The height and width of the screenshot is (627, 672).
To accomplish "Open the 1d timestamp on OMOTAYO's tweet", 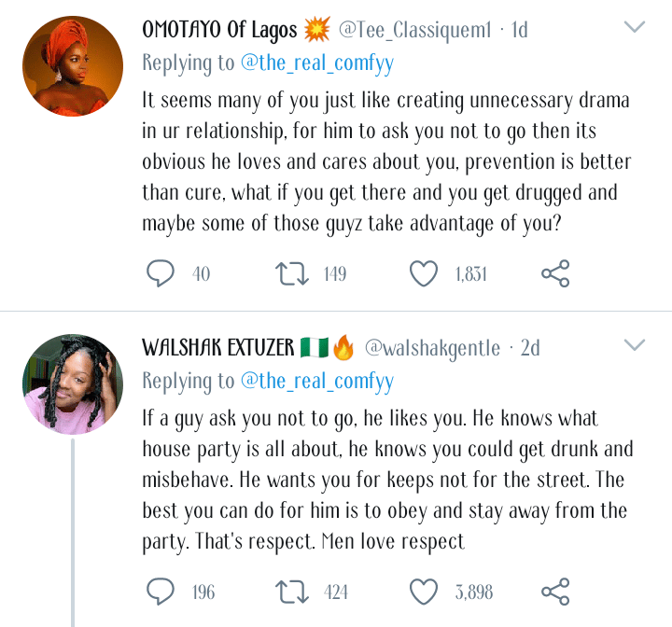I will (x=518, y=31).
